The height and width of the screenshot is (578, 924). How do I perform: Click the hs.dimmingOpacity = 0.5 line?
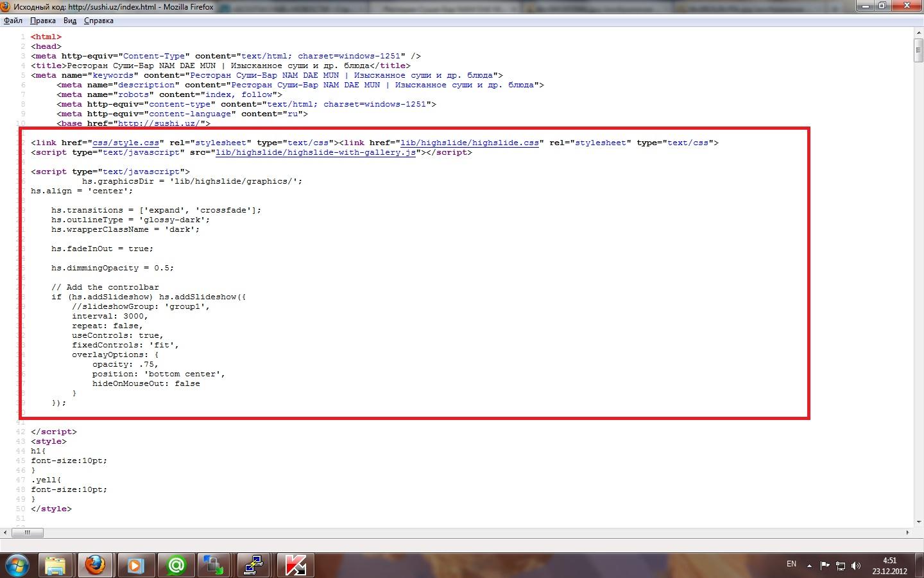[113, 268]
